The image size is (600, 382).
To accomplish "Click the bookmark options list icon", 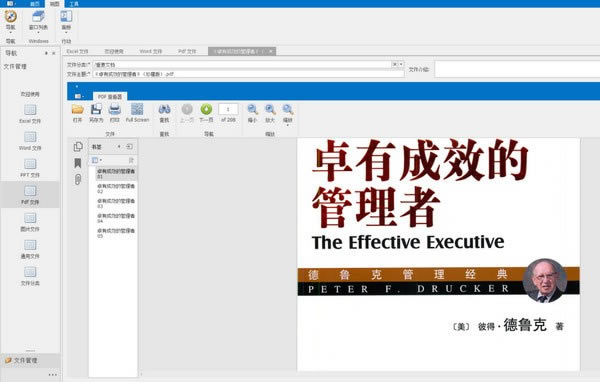I will pos(96,160).
